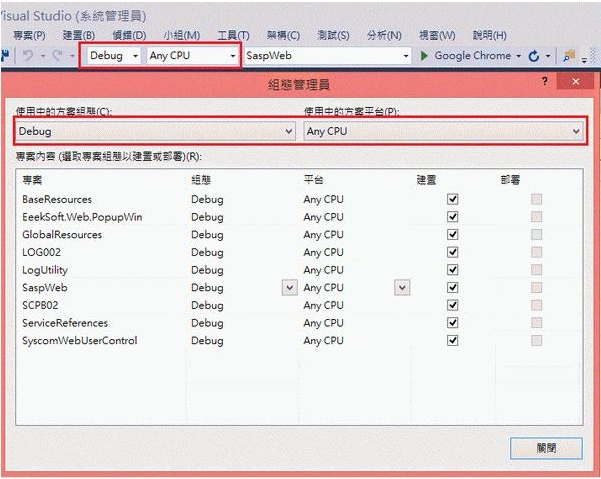Image resolution: width=601 pixels, height=479 pixels.
Task: Toggle build checkbox for BaseResources
Action: [x=453, y=199]
